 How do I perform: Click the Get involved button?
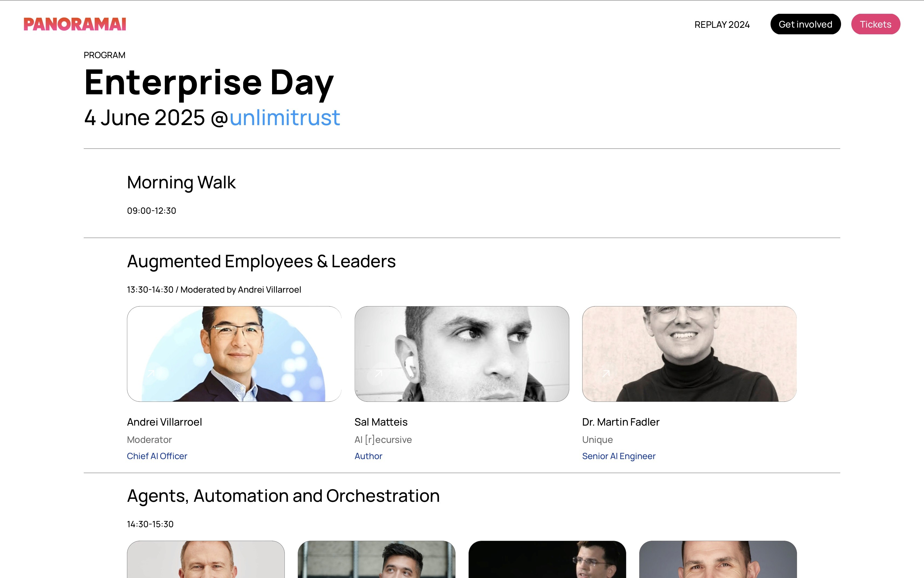point(806,24)
